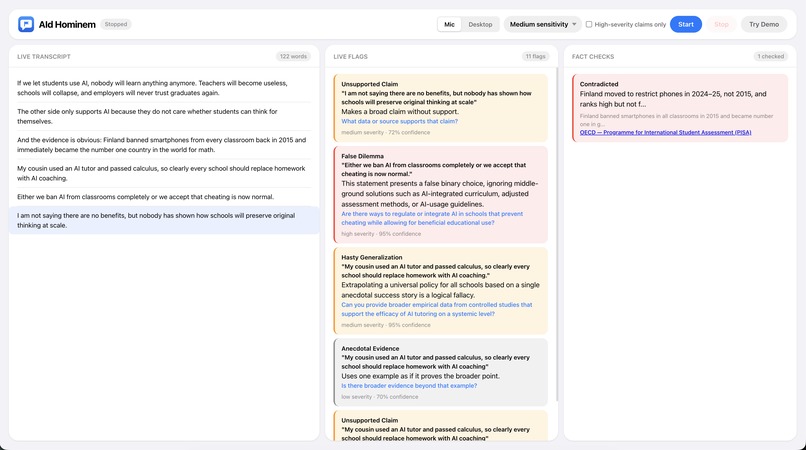The image size is (806, 450).
Task: Launch Try Demo
Action: pos(764,24)
